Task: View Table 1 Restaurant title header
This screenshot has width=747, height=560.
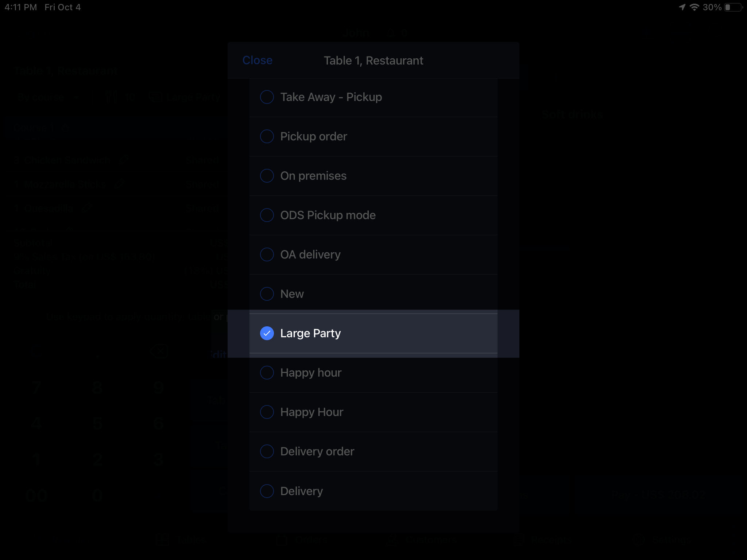Action: [373, 60]
